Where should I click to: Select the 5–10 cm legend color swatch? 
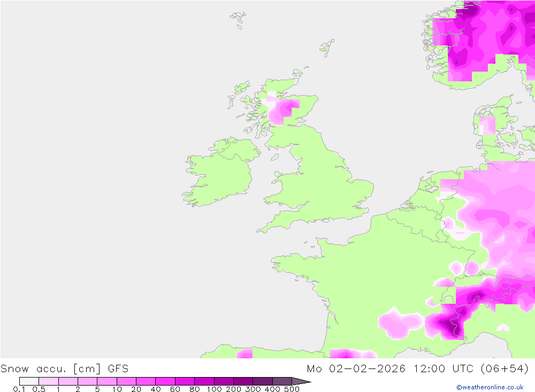point(107,381)
